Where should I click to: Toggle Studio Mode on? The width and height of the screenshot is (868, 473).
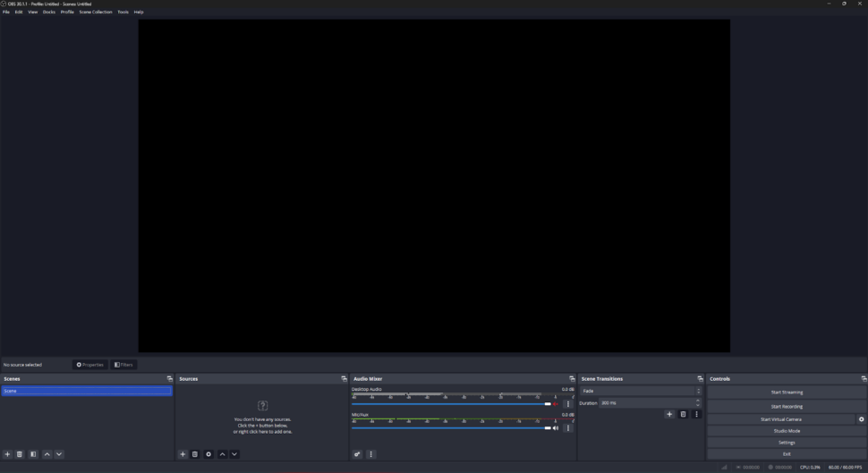787,431
